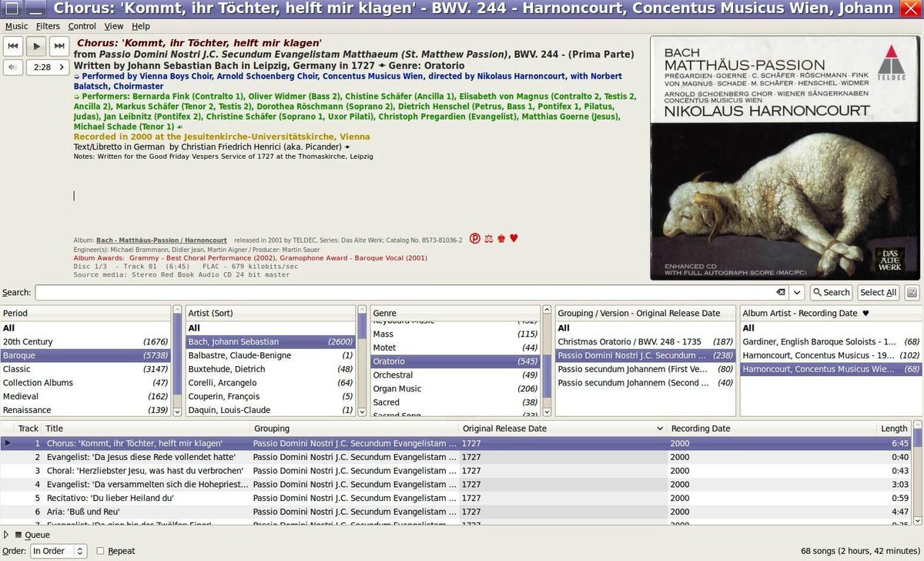Select 'Daquin, Louis-Claude' artist
924x561 pixels.
coord(271,411)
